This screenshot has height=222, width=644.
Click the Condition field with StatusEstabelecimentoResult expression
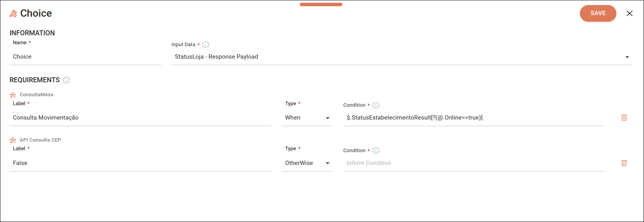tap(474, 118)
